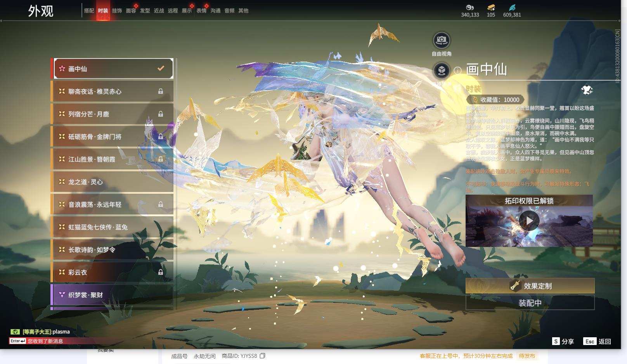Click lock icon on 江山胜景·簪朝霞
The height and width of the screenshot is (364, 627).
pos(161,159)
